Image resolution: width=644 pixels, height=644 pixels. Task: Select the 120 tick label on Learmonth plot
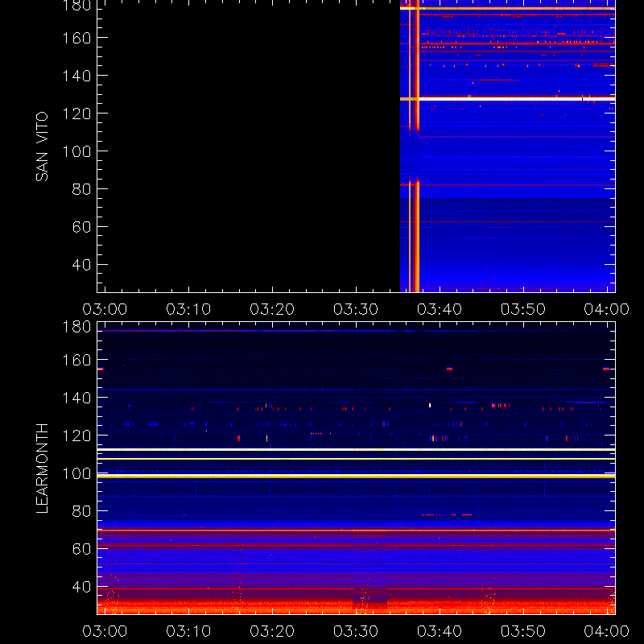click(x=76, y=436)
